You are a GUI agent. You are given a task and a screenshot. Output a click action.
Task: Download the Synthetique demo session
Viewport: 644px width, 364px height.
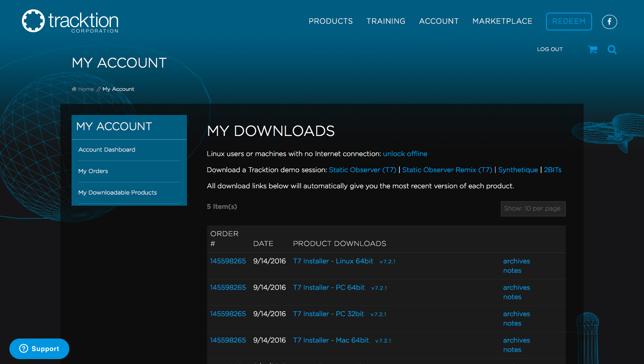click(518, 170)
